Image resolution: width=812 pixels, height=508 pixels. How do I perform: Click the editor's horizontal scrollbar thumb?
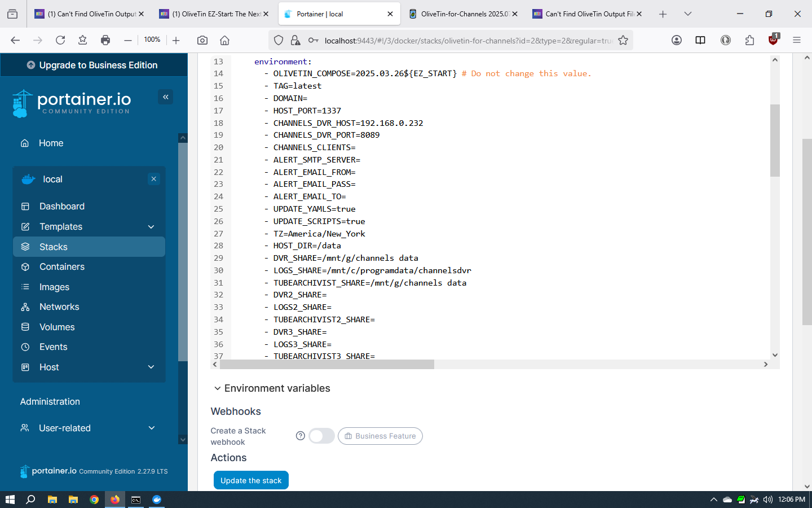(x=327, y=365)
